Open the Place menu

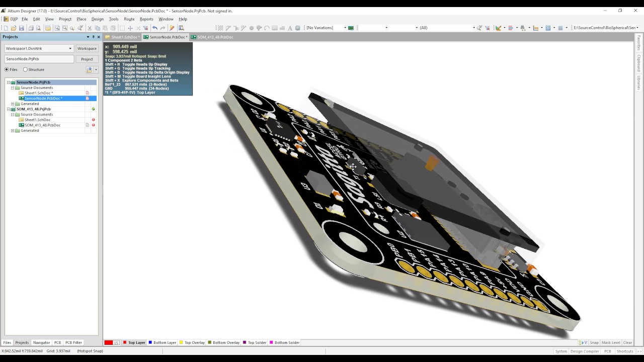click(x=82, y=19)
